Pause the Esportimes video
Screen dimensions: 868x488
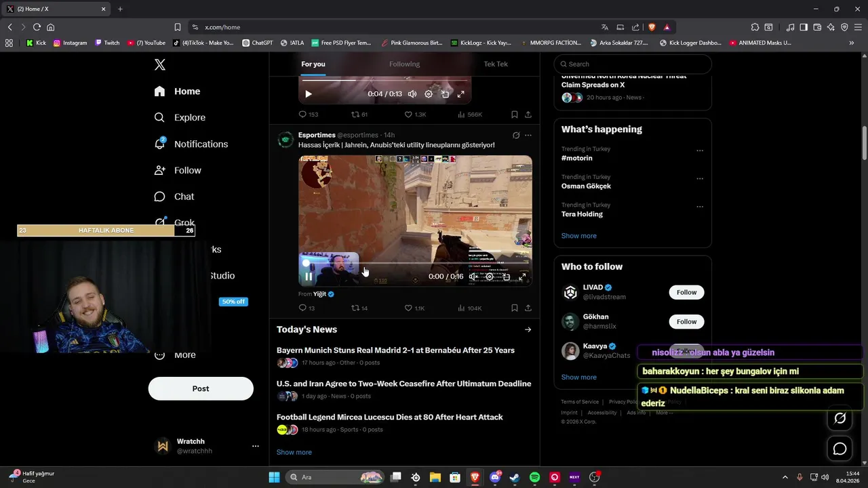309,277
